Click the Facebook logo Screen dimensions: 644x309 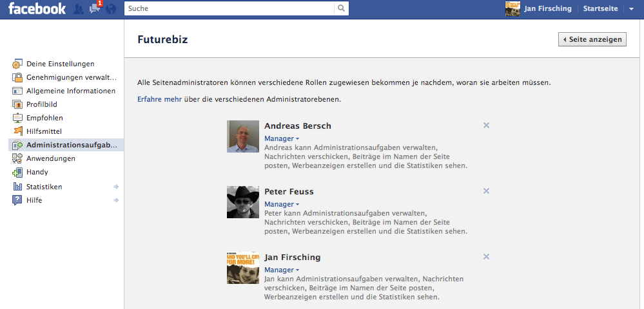point(37,8)
